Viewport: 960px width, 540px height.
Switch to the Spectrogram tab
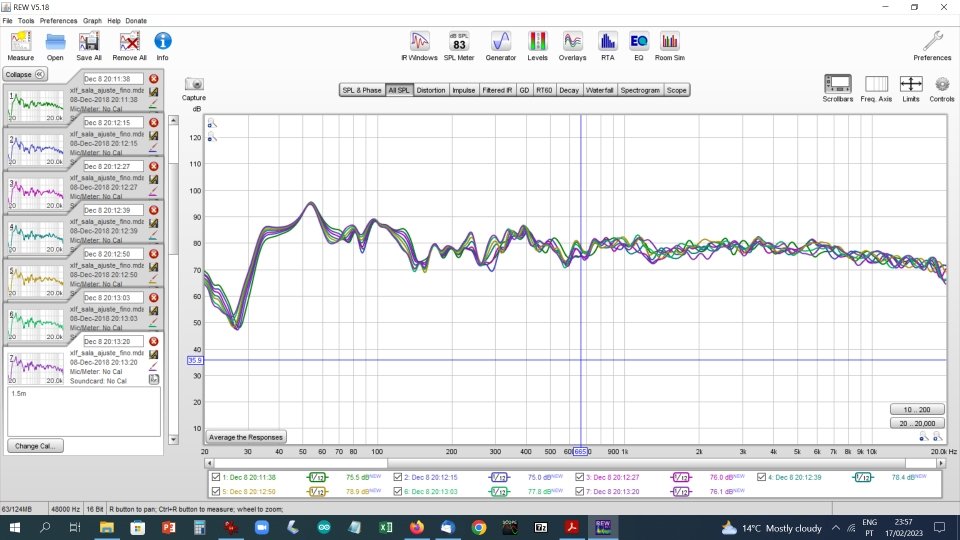640,90
